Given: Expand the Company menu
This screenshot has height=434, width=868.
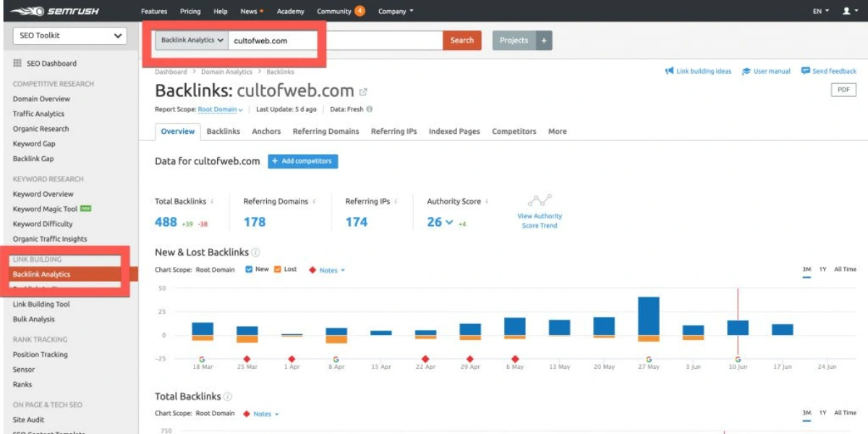Looking at the screenshot, I should (x=396, y=11).
